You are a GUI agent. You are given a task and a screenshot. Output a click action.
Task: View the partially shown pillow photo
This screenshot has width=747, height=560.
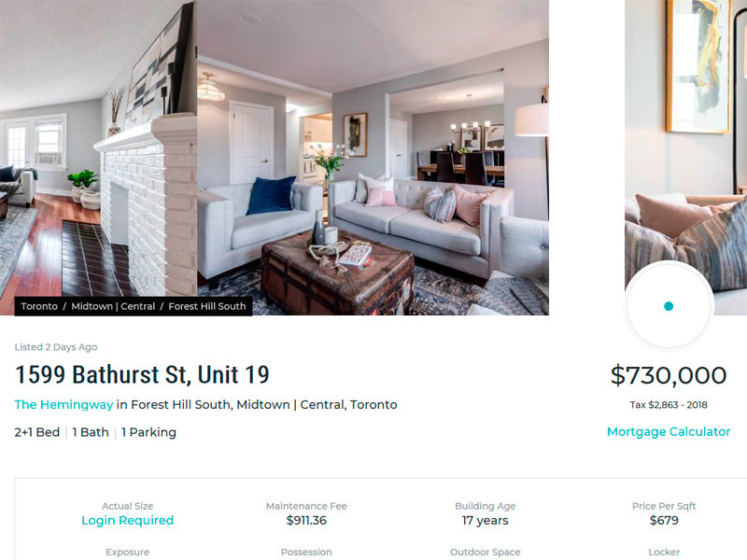[x=686, y=158]
